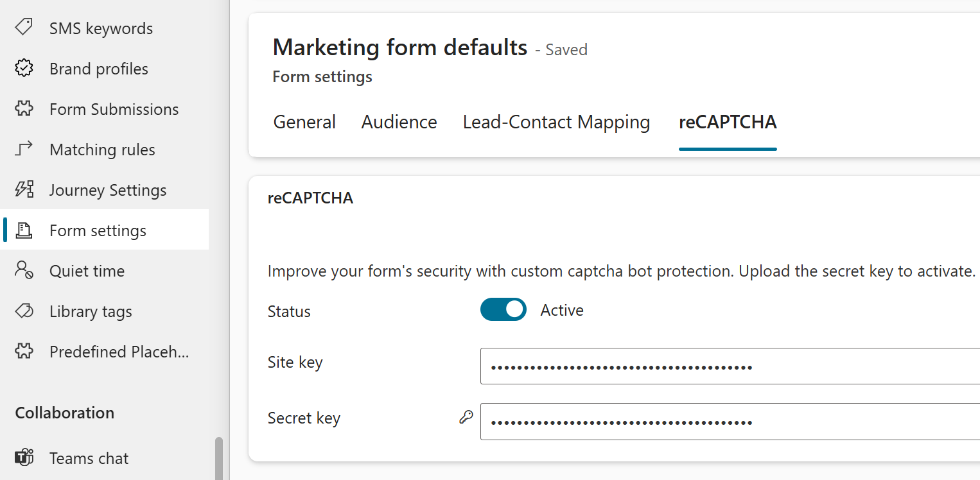
Task: Click the Form Submissions puzzle icon
Action: [x=24, y=108]
